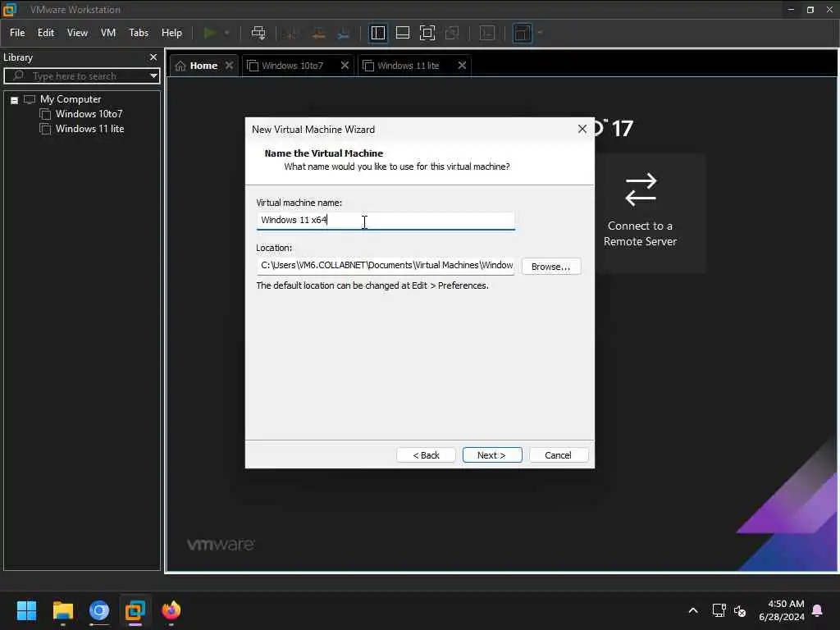Screen dimensions: 840x630
Task: Click the Virtual machine name field
Action: coord(386,220)
